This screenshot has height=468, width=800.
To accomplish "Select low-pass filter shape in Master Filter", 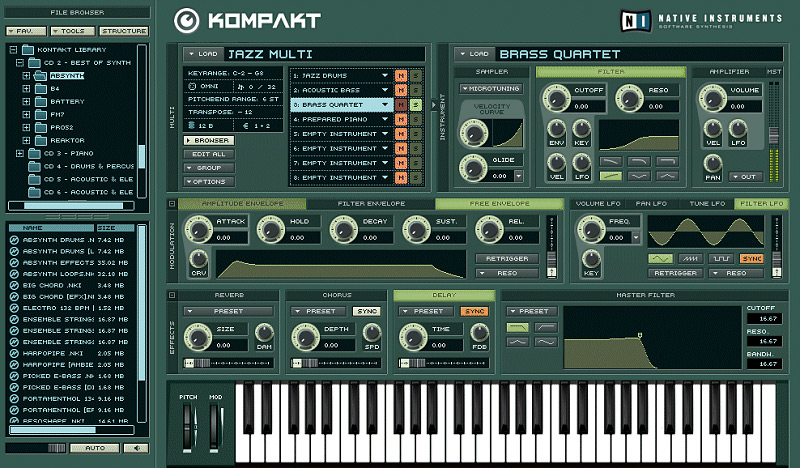I will click(517, 328).
